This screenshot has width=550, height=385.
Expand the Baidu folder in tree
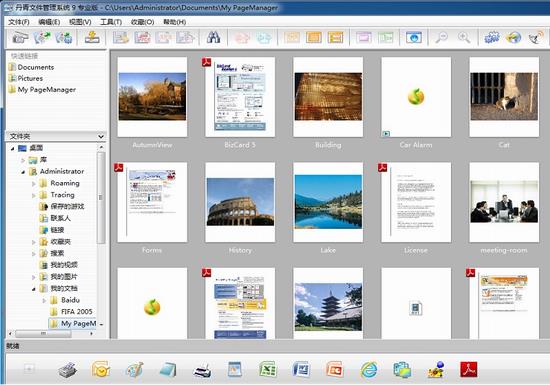pyautogui.click(x=45, y=300)
